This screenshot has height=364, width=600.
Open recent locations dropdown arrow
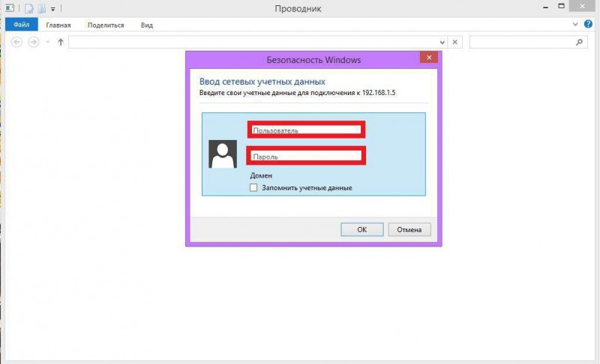point(48,42)
